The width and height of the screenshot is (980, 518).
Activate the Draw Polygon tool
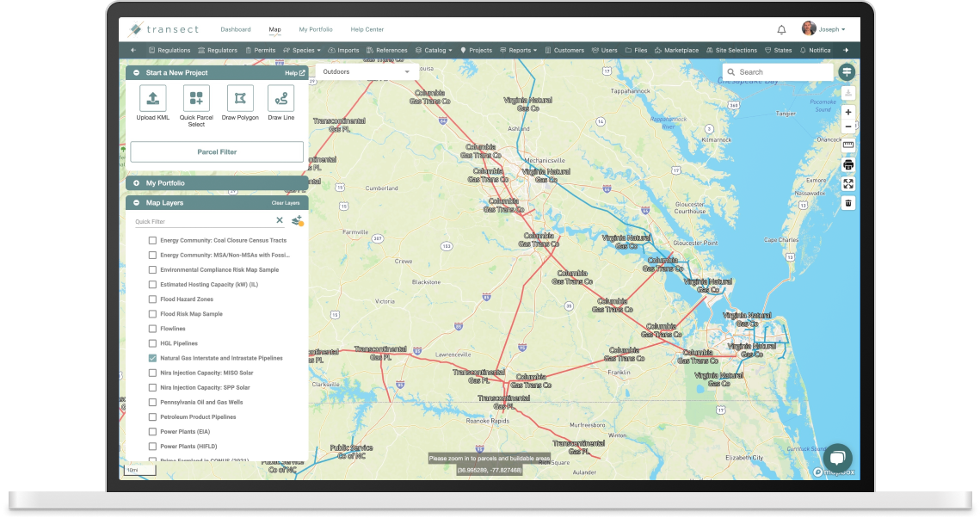[240, 98]
